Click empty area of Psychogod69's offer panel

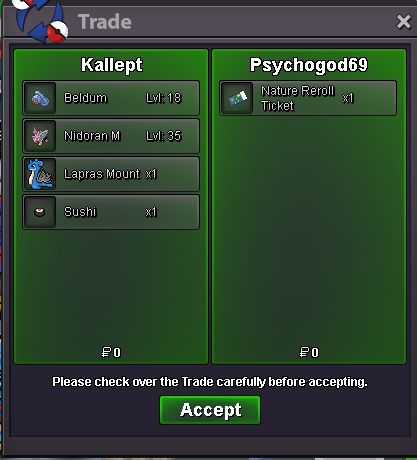coord(309,230)
